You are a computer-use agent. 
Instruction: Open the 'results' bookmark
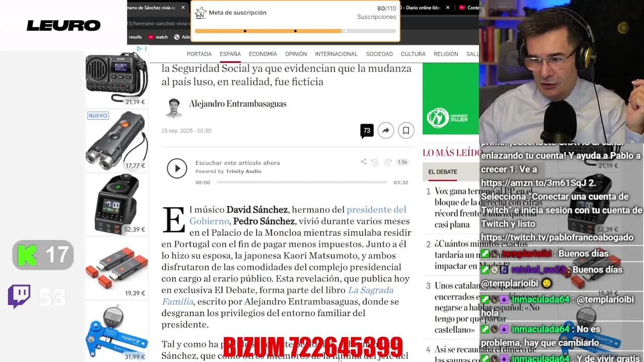click(x=135, y=37)
